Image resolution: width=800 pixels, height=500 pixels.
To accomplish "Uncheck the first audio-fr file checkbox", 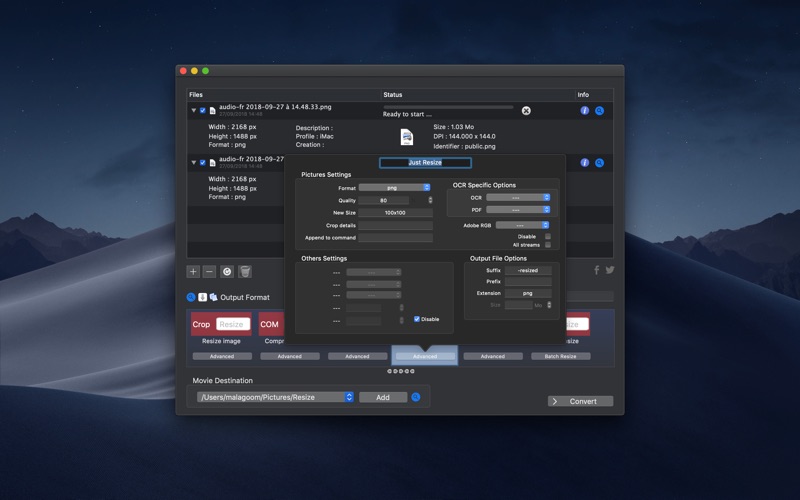I will tap(203, 110).
